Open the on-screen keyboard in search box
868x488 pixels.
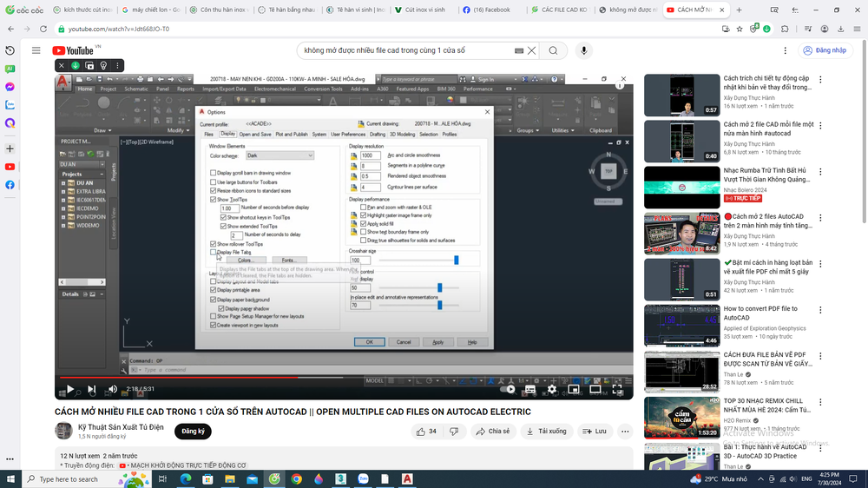(x=519, y=50)
